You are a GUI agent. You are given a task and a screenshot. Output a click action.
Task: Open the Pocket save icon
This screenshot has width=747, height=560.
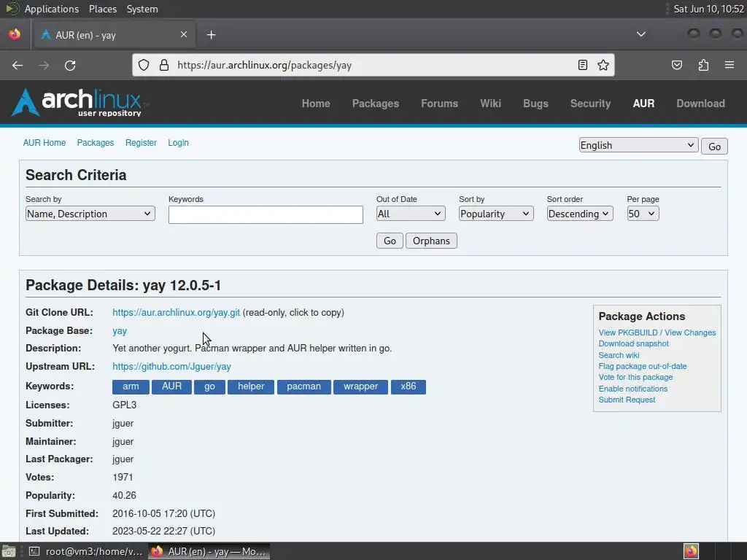point(677,65)
